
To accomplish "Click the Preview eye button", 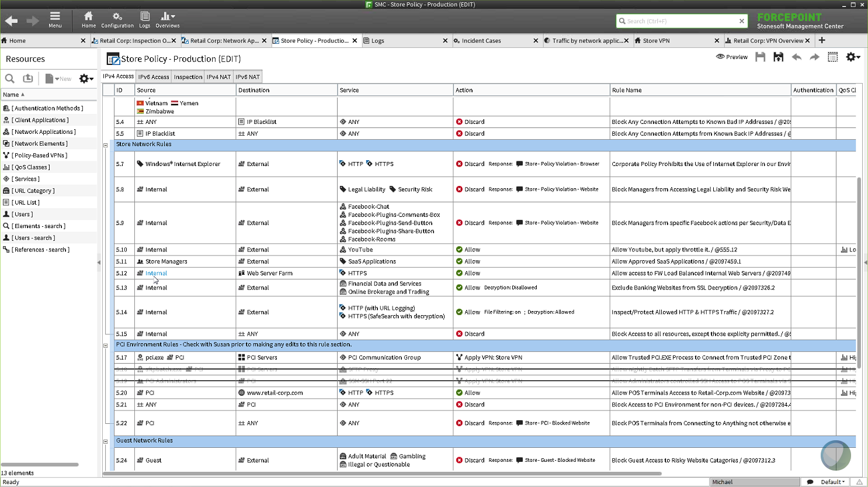I will 732,57.
